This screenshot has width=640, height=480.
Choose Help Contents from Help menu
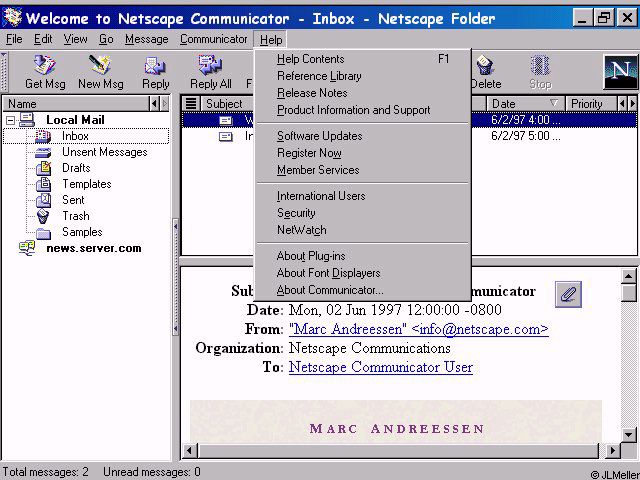363,59
